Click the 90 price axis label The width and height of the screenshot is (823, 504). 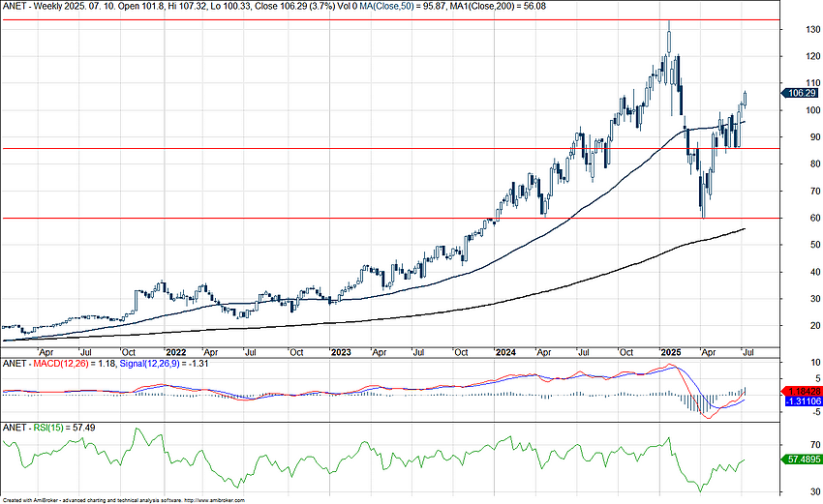[814, 136]
